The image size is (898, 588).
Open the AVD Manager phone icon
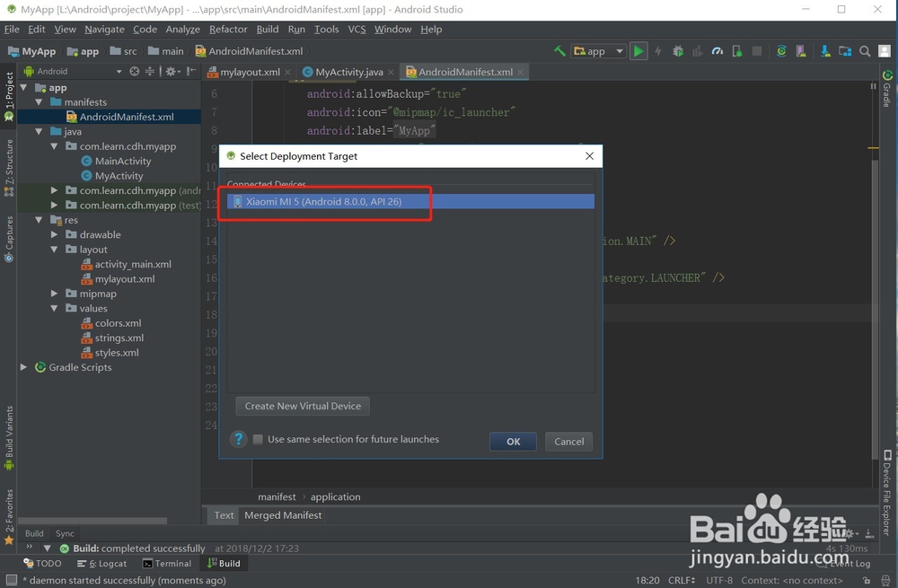coord(801,51)
